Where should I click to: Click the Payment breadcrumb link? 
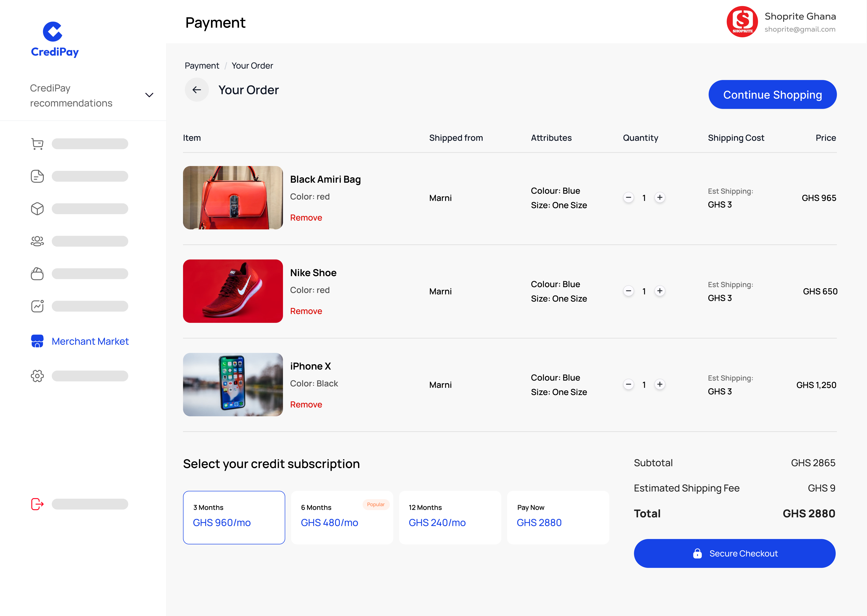[x=201, y=65]
